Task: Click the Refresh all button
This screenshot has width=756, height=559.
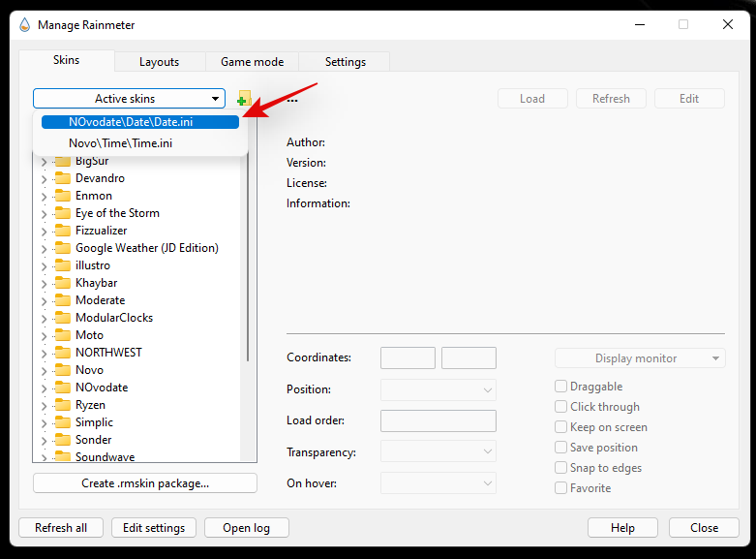Action: click(x=61, y=528)
